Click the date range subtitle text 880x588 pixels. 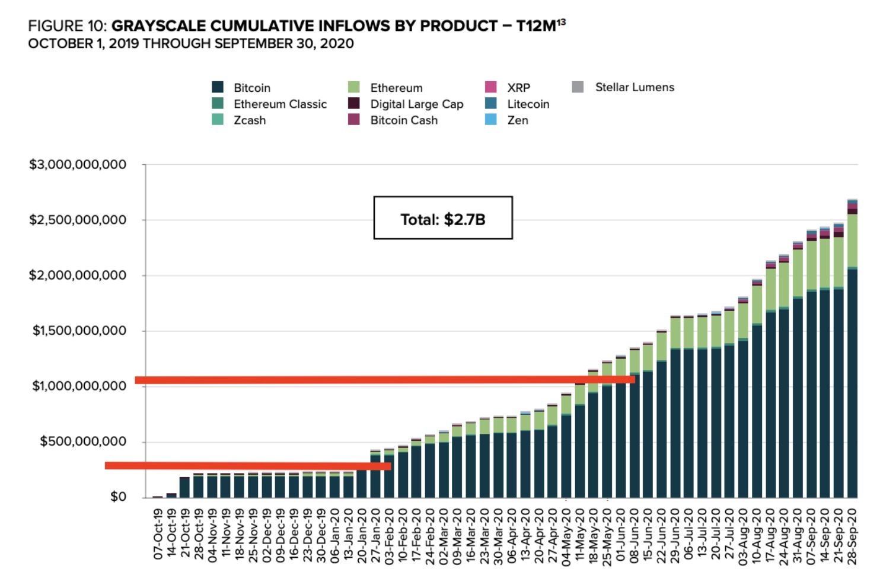(191, 44)
